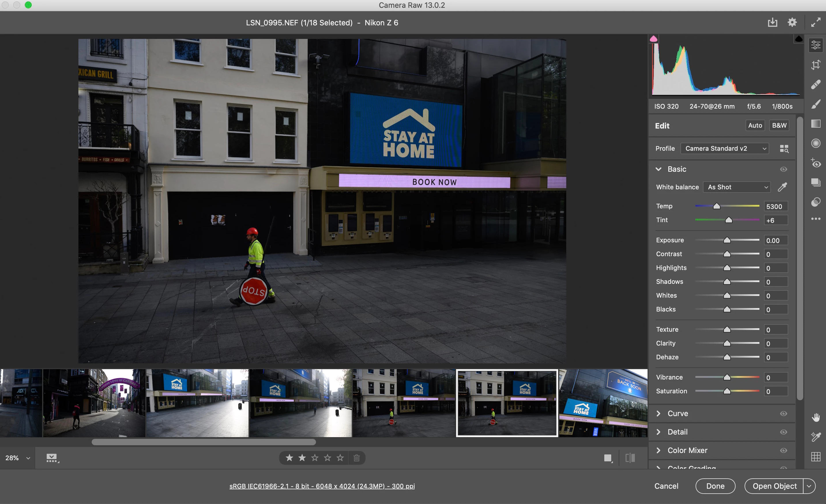Select the Graduated Filter tool

(x=816, y=124)
